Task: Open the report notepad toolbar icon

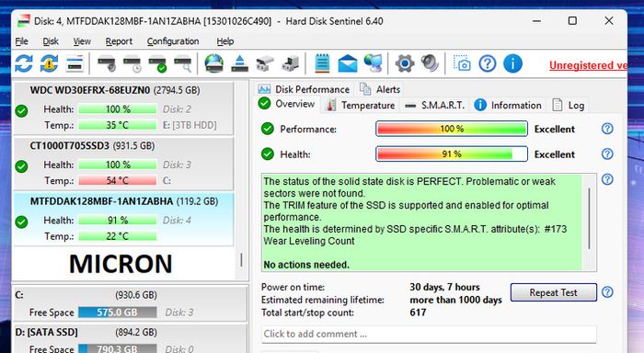Action: [x=322, y=64]
